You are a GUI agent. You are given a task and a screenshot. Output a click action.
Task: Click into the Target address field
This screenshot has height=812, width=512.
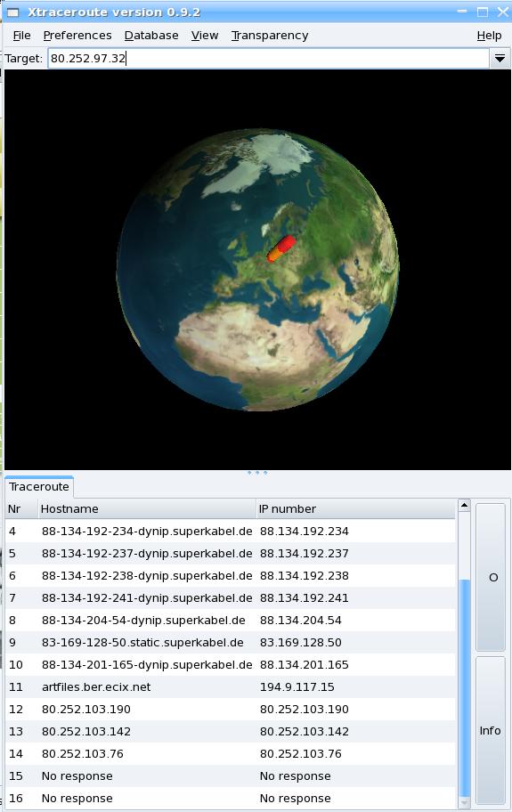tap(268, 58)
